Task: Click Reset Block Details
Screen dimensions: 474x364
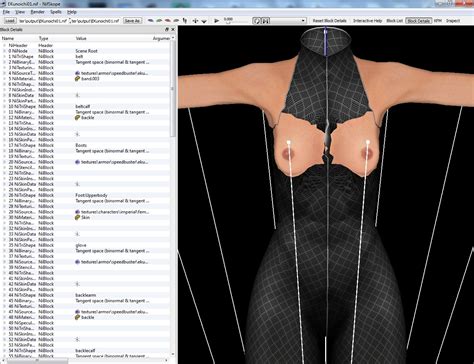Action: [329, 21]
